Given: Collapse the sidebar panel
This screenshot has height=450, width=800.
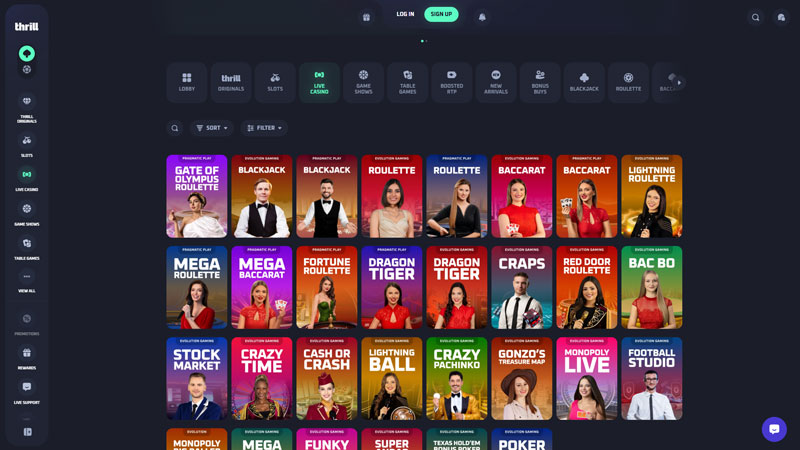Looking at the screenshot, I should tap(28, 432).
